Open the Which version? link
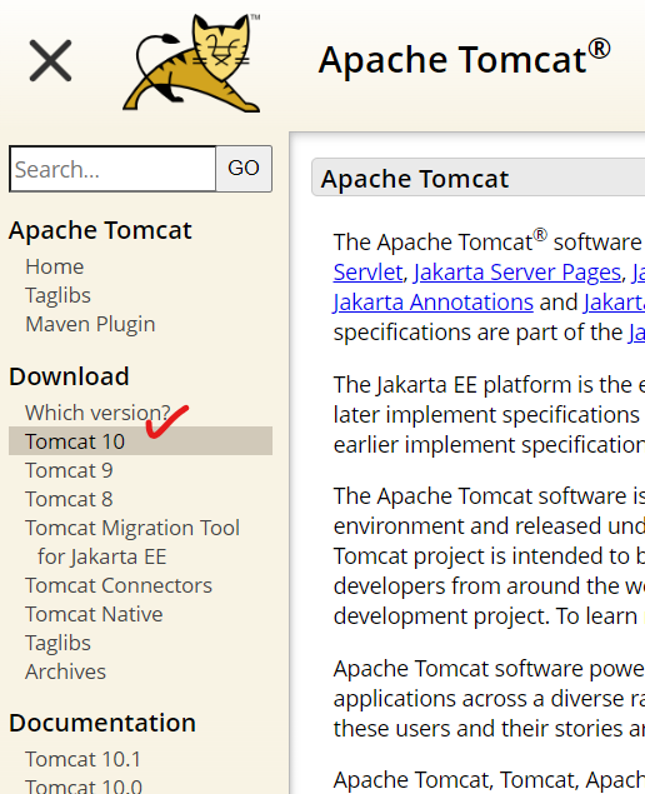Image resolution: width=646 pixels, height=794 pixels. (x=98, y=412)
